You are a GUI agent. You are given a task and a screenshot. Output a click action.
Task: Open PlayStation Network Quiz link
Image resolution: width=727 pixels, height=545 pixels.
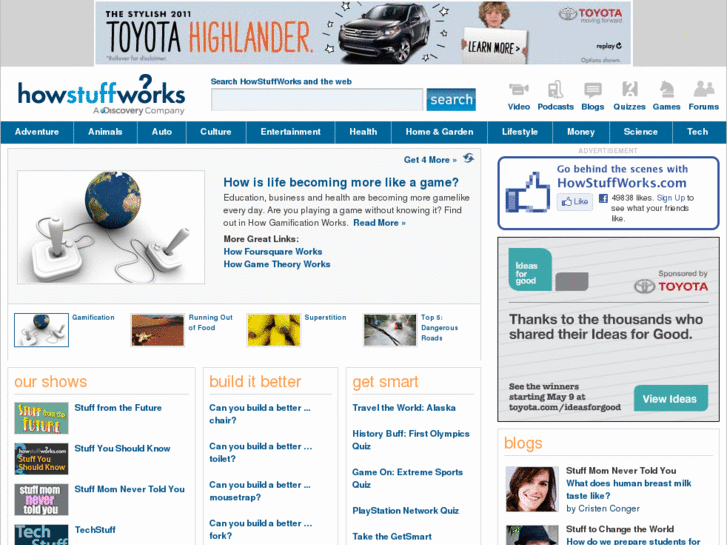tap(405, 511)
